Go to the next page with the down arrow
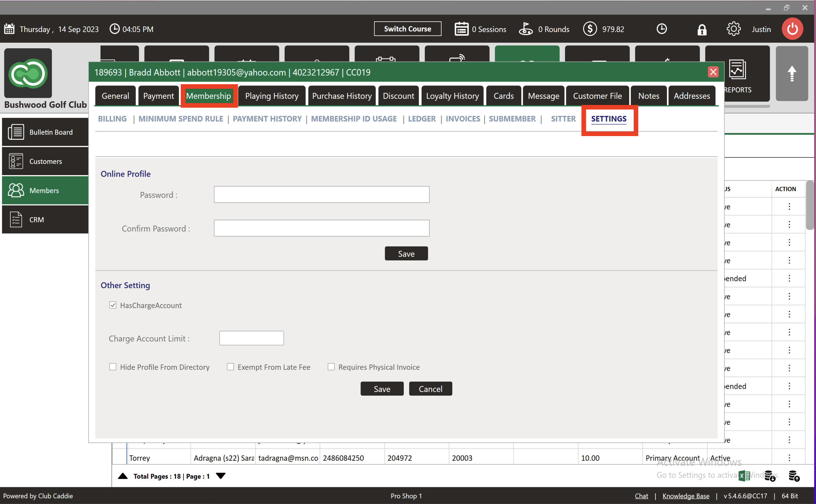 [220, 476]
